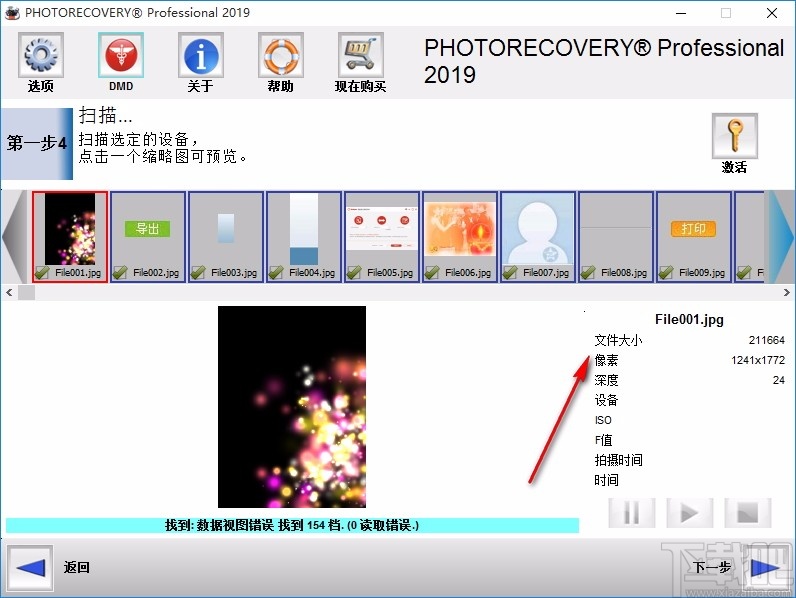Toggle the File004.jpg checkmark

click(x=276, y=273)
